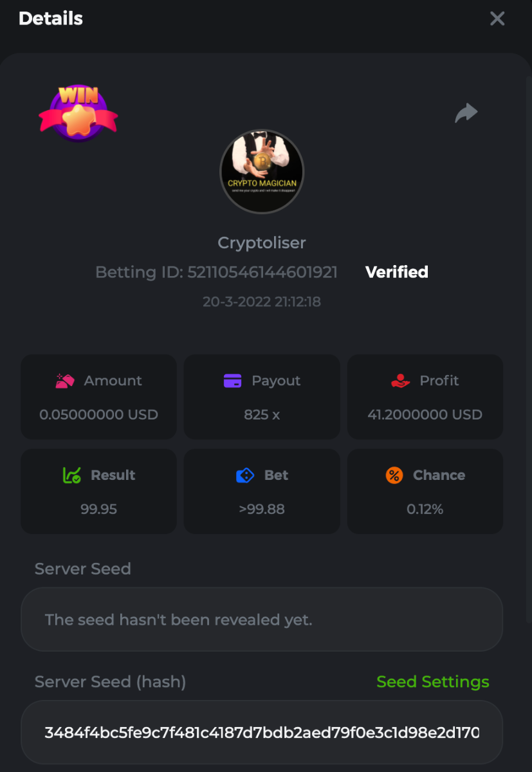The image size is (532, 772).
Task: Click the 825 x payout value
Action: (x=262, y=414)
